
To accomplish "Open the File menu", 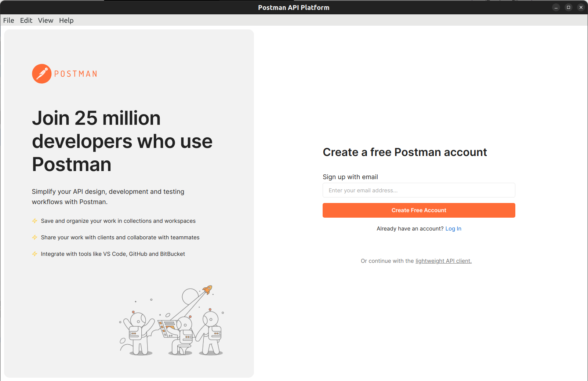I will point(9,21).
